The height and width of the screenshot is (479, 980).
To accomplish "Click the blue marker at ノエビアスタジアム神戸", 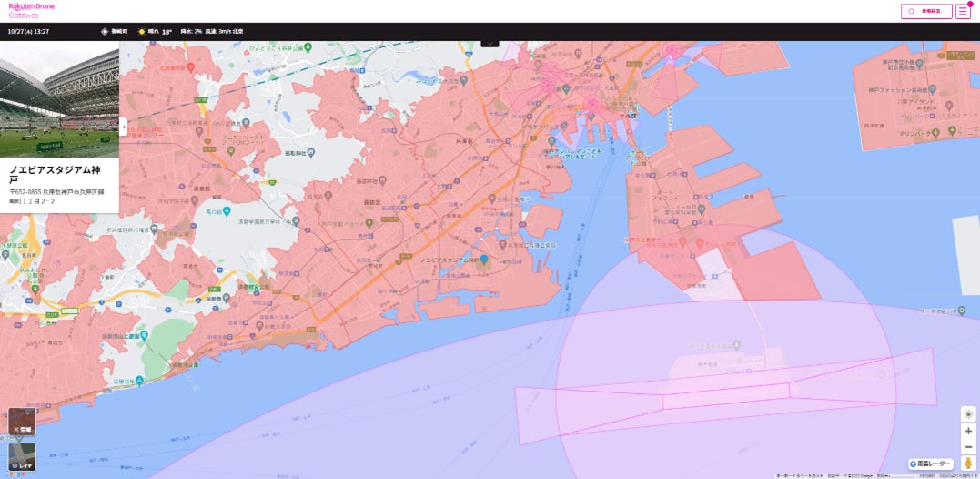I will tap(483, 259).
